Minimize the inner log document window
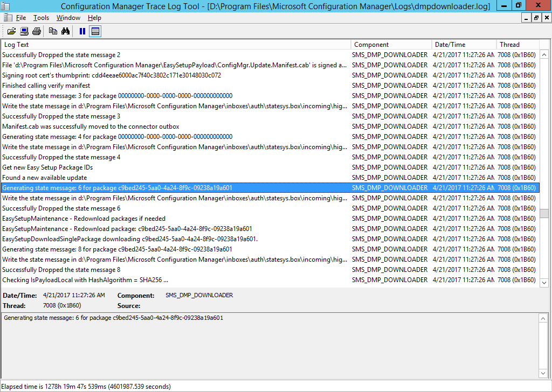The width and height of the screenshot is (552, 392). (x=526, y=18)
